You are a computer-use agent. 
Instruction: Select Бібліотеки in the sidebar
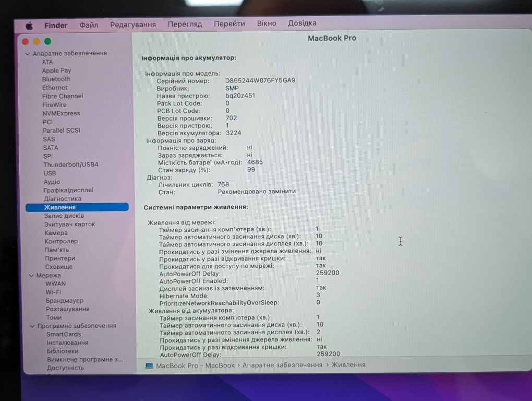63,351
